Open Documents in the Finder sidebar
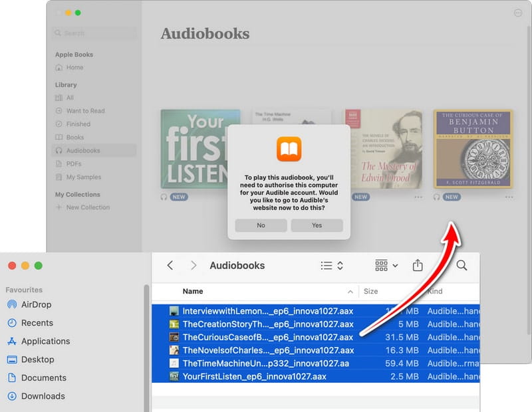Image resolution: width=532 pixels, height=412 pixels. click(43, 377)
